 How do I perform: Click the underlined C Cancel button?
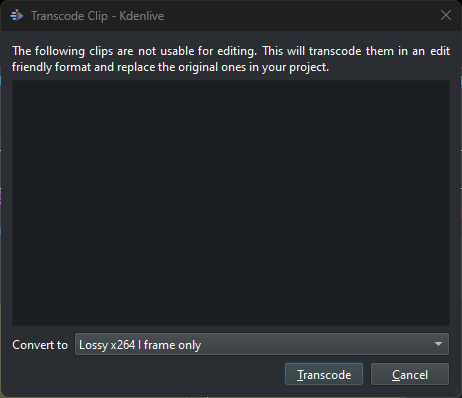(410, 374)
